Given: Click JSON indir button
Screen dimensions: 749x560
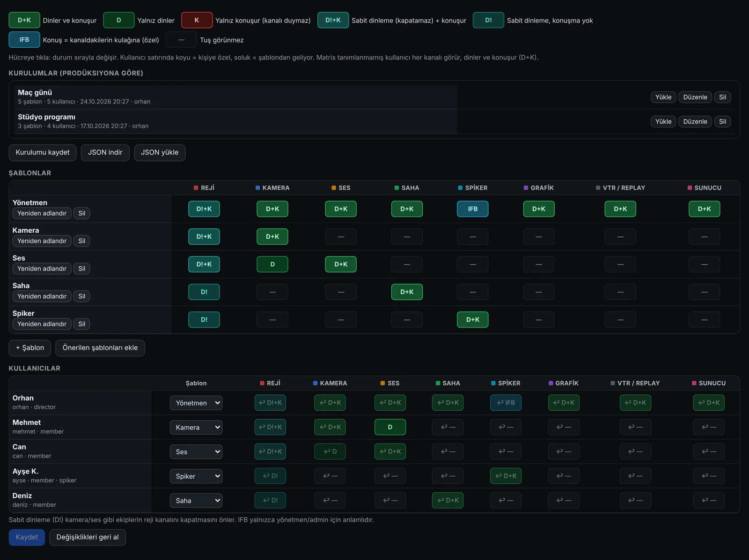Looking at the screenshot, I should tap(105, 153).
